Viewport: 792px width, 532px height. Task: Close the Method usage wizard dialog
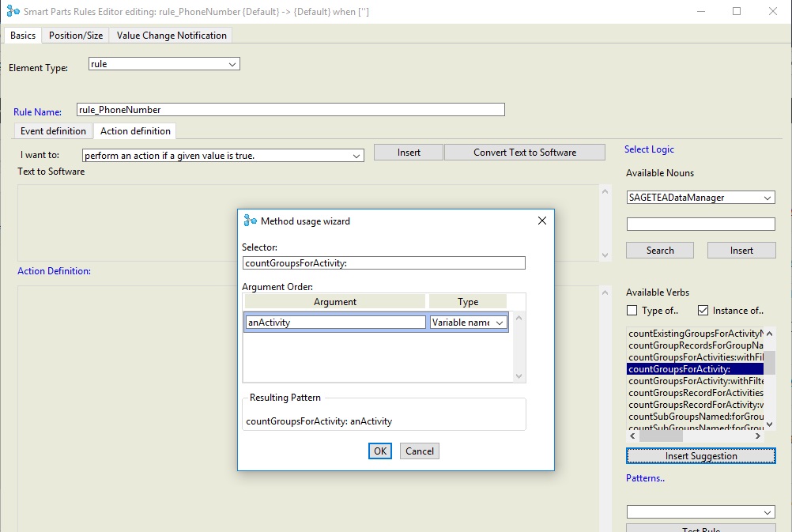542,221
